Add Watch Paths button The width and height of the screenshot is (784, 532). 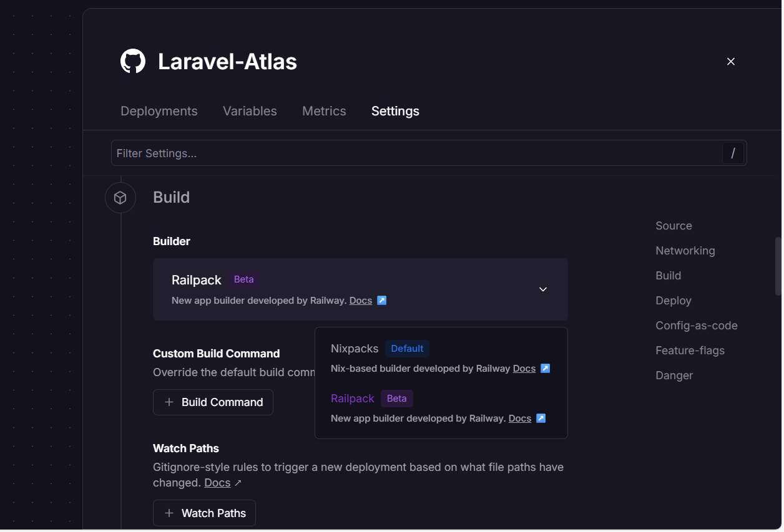point(204,513)
